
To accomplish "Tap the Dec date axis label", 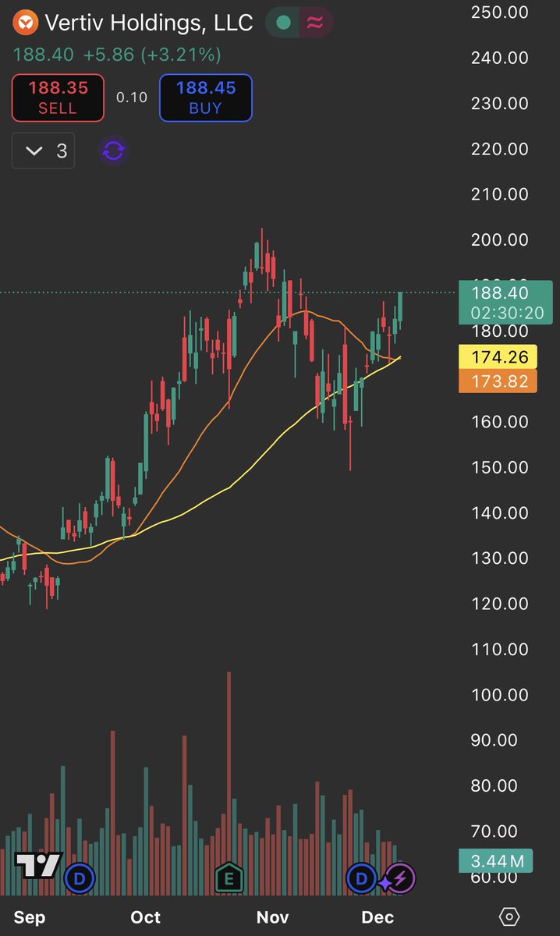I will tap(378, 917).
